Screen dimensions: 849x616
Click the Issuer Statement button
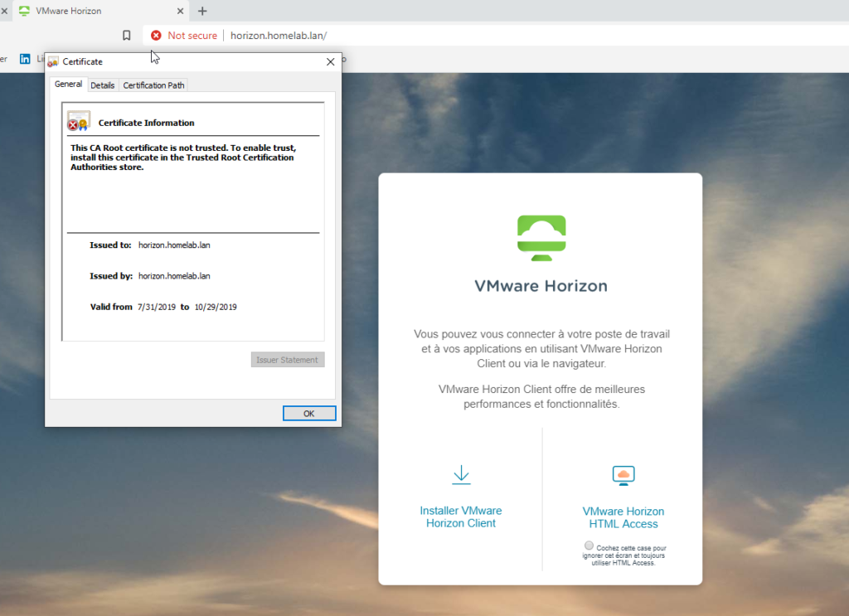click(x=288, y=360)
